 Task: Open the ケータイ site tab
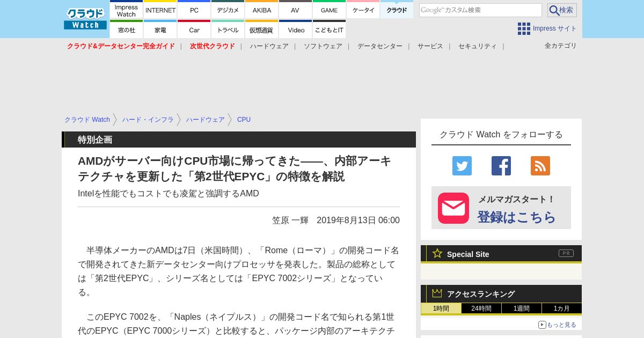pyautogui.click(x=363, y=10)
